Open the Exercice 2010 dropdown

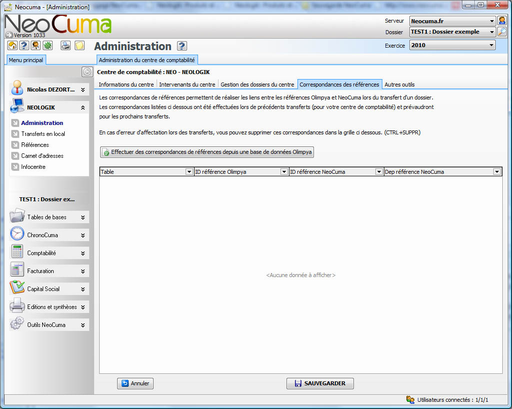[x=452, y=45]
